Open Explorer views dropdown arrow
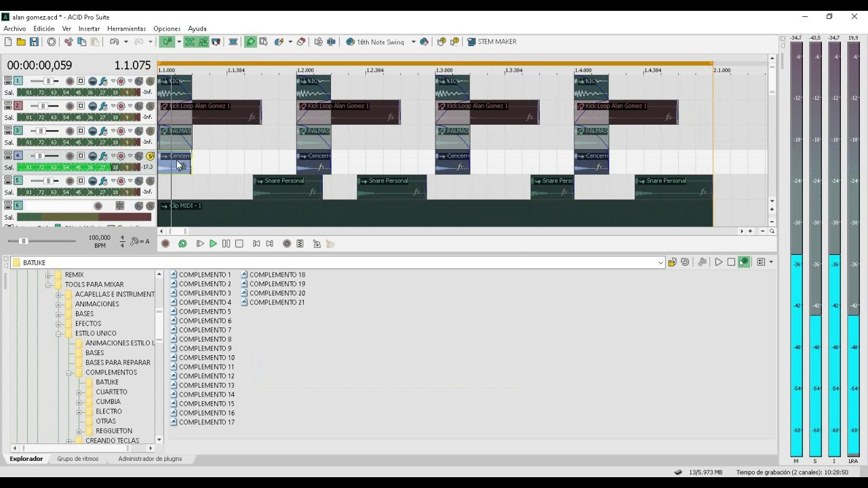Image resolution: width=868 pixels, height=488 pixels. pos(771,262)
